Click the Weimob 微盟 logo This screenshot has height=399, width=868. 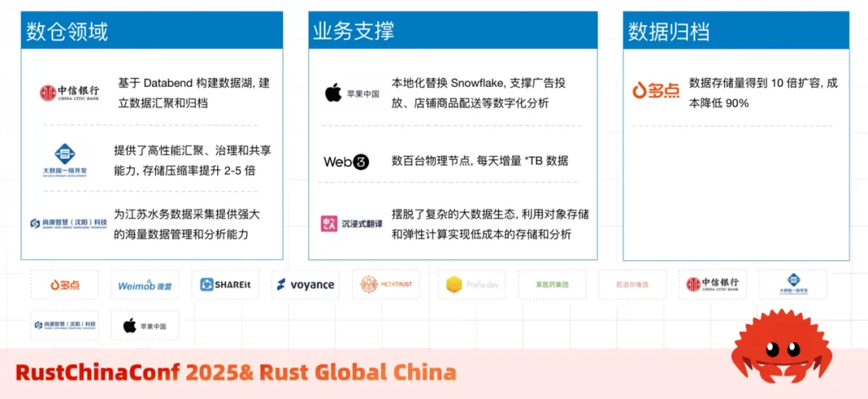coord(145,285)
